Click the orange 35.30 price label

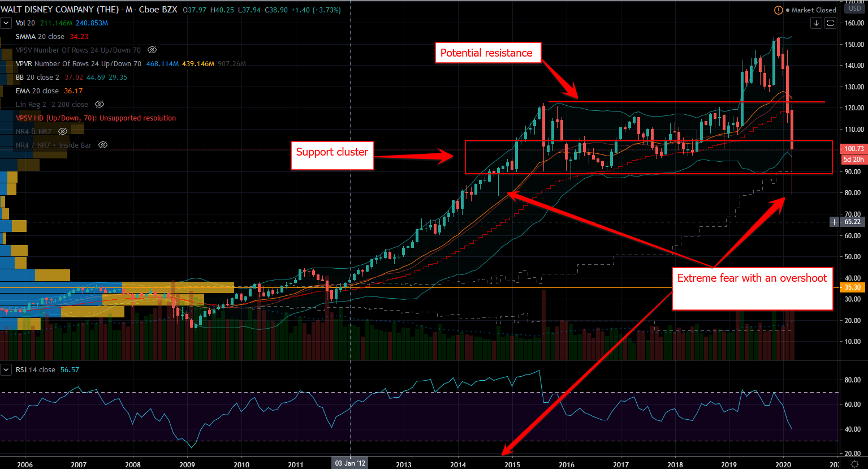tap(853, 287)
